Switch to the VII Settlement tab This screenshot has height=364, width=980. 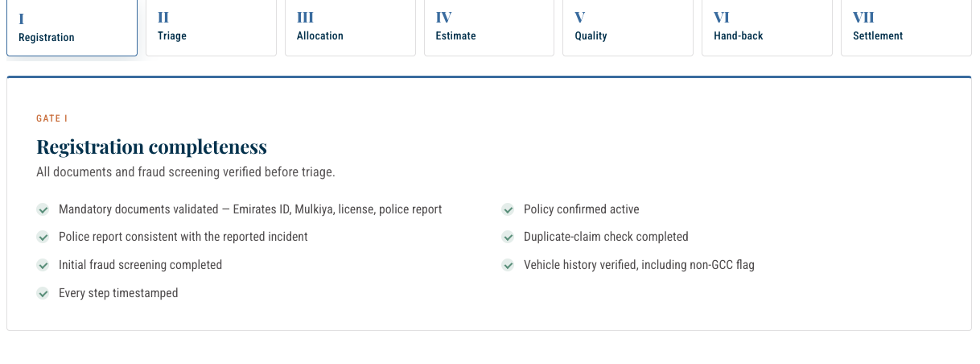coord(906,27)
